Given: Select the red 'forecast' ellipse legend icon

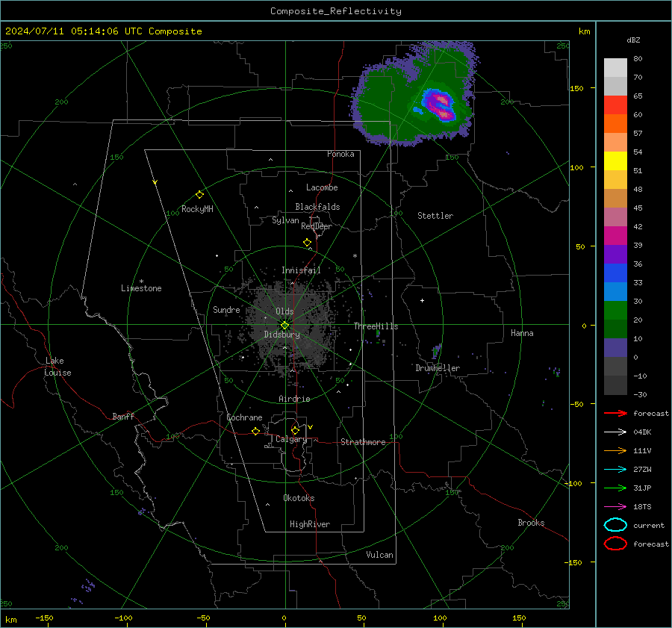Looking at the screenshot, I should click(x=615, y=544).
